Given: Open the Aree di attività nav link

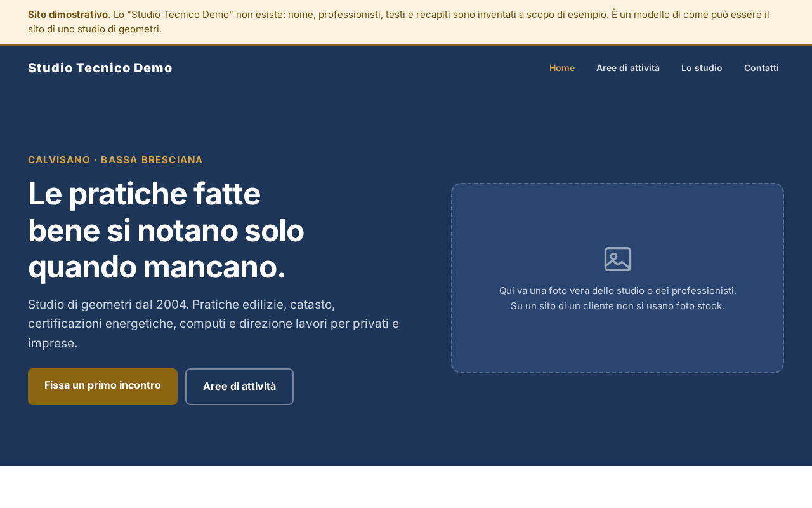Looking at the screenshot, I should click(628, 68).
